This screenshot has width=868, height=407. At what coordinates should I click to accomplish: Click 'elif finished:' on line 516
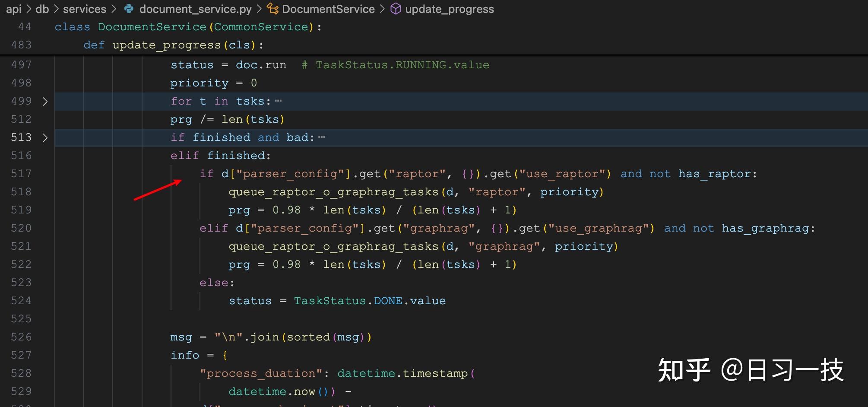[221, 156]
